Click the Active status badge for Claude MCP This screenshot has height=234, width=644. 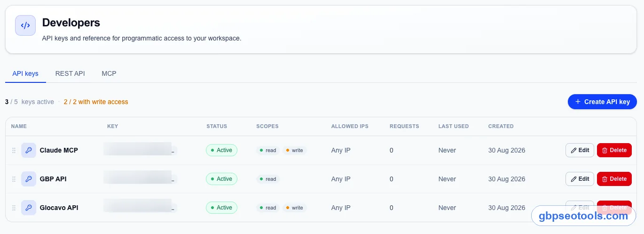tap(221, 150)
